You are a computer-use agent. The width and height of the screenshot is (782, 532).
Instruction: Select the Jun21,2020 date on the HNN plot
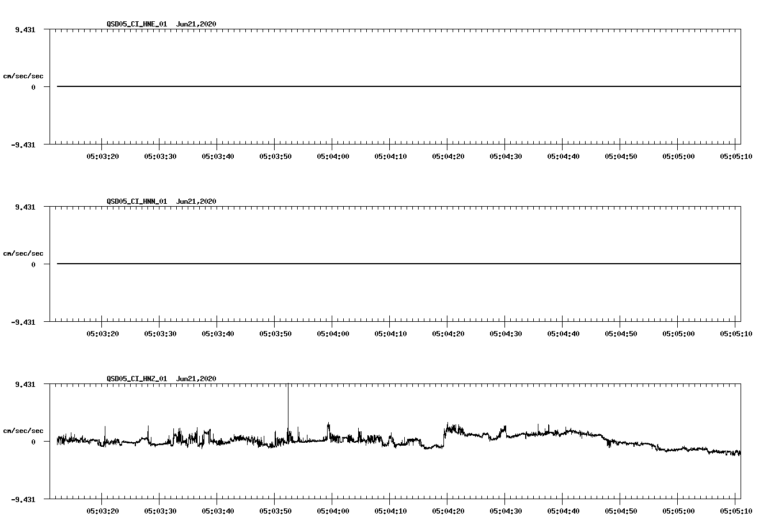point(196,202)
